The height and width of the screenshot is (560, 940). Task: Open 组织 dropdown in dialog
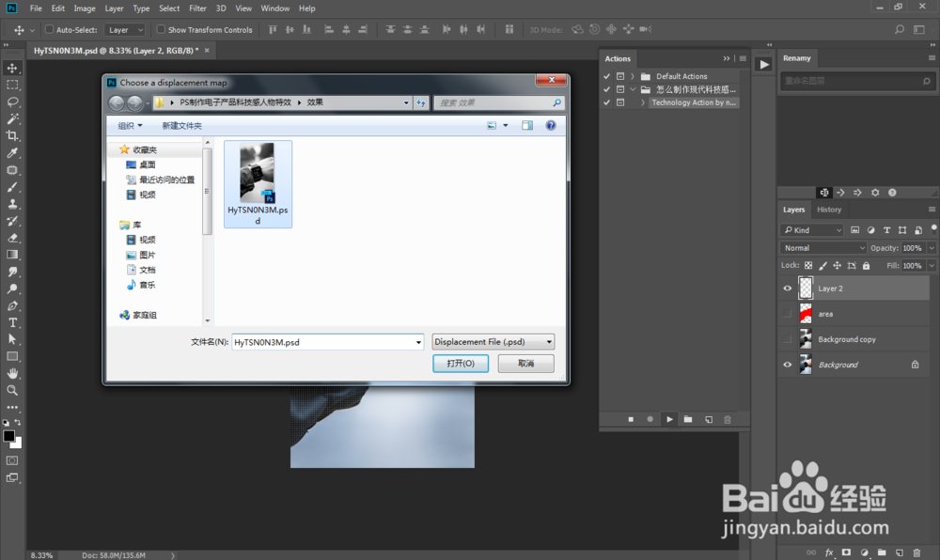click(x=130, y=126)
